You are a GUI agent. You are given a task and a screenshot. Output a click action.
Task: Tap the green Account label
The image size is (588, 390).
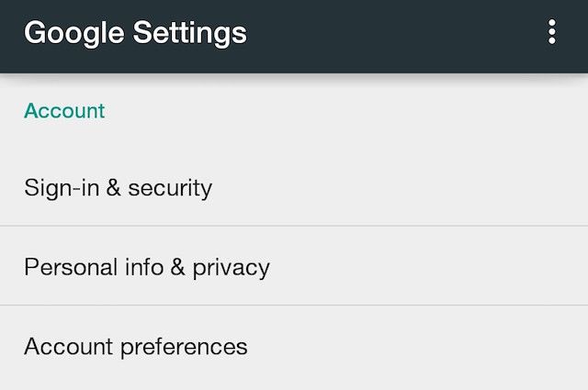click(64, 111)
